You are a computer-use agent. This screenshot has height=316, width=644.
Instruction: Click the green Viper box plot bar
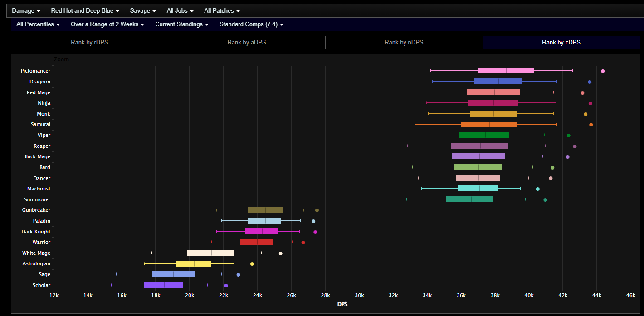484,135
